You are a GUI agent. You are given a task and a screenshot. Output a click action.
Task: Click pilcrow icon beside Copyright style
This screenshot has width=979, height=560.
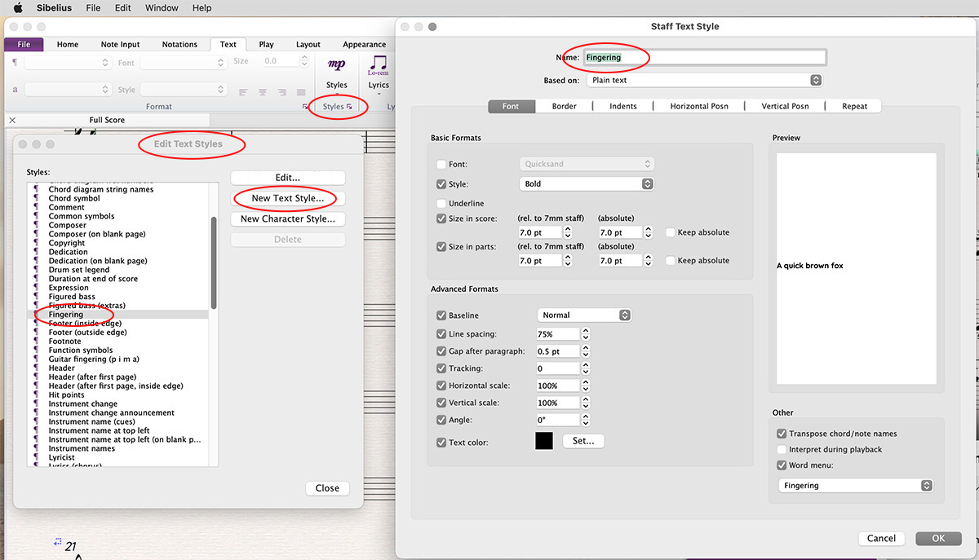coord(36,243)
